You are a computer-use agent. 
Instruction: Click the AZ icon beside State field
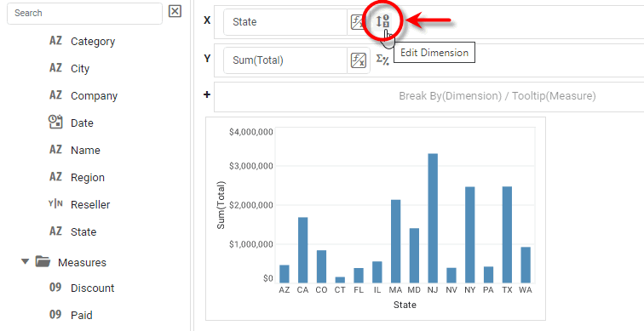55,231
